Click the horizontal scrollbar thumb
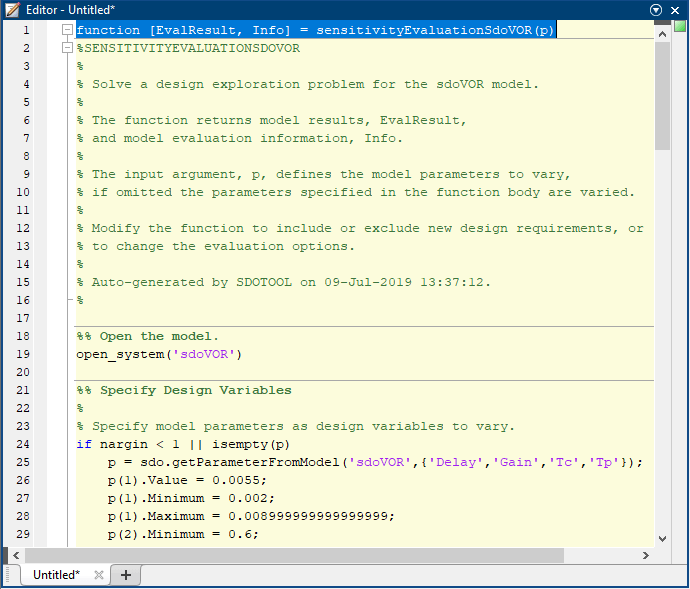This screenshot has height=589, width=690. [x=294, y=555]
